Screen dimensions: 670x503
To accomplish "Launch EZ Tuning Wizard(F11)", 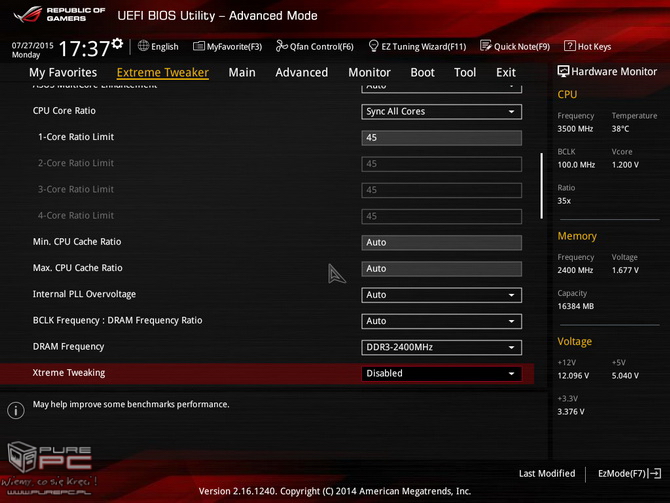I will tap(417, 46).
